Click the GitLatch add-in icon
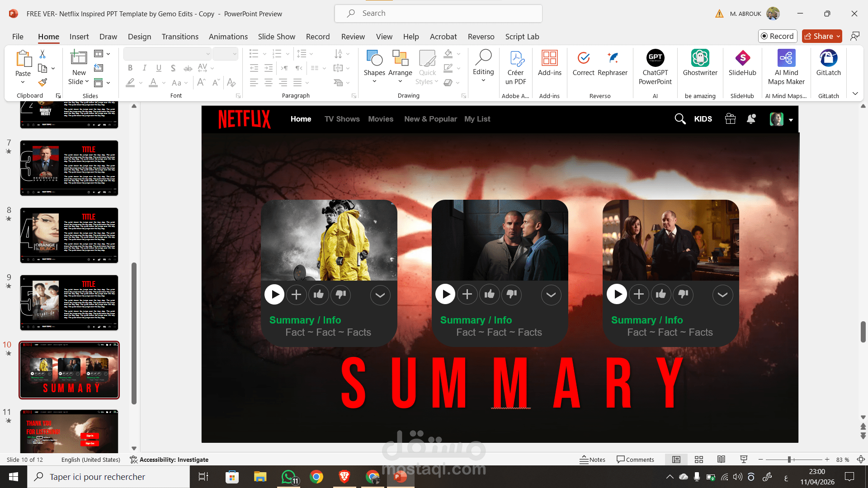This screenshot has height=488, width=868. pyautogui.click(x=828, y=63)
